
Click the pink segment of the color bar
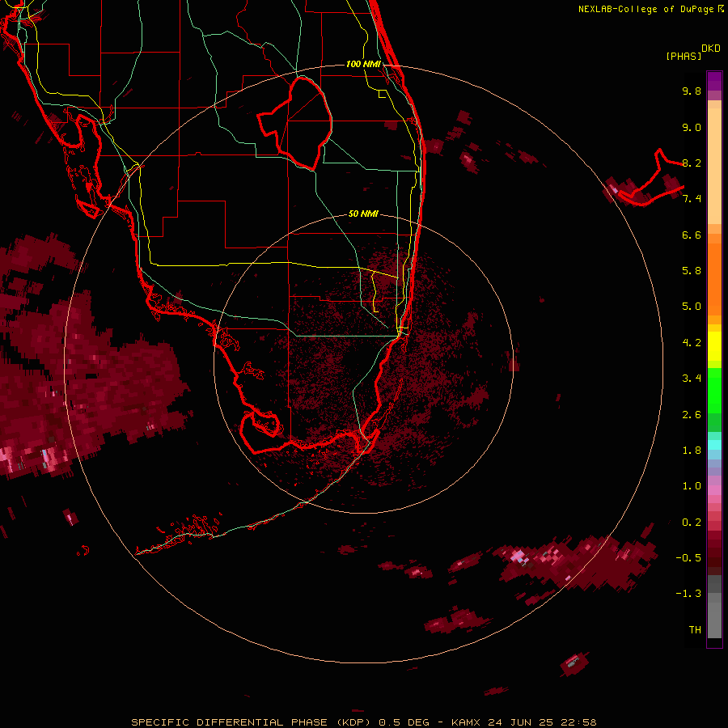pos(714,490)
